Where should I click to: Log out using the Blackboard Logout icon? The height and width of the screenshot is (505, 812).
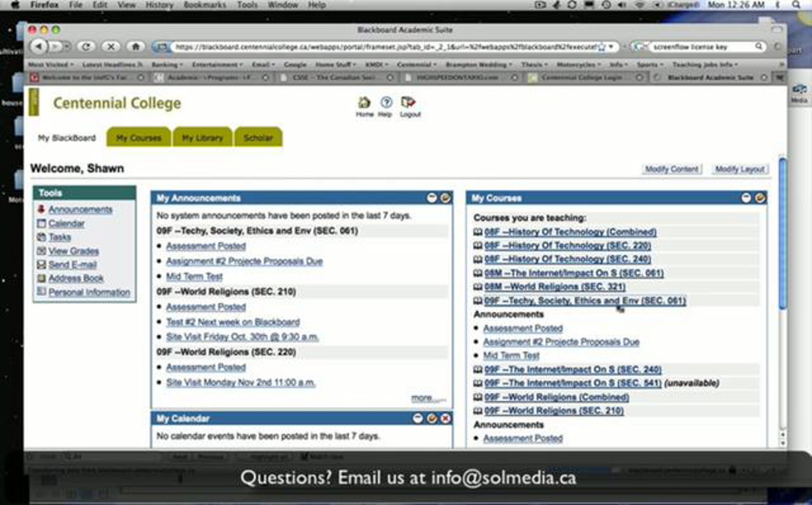coord(408,102)
